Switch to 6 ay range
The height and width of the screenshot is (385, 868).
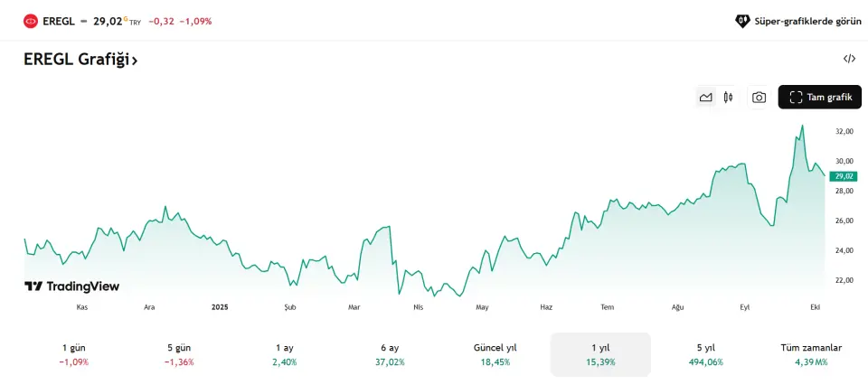[390, 354]
